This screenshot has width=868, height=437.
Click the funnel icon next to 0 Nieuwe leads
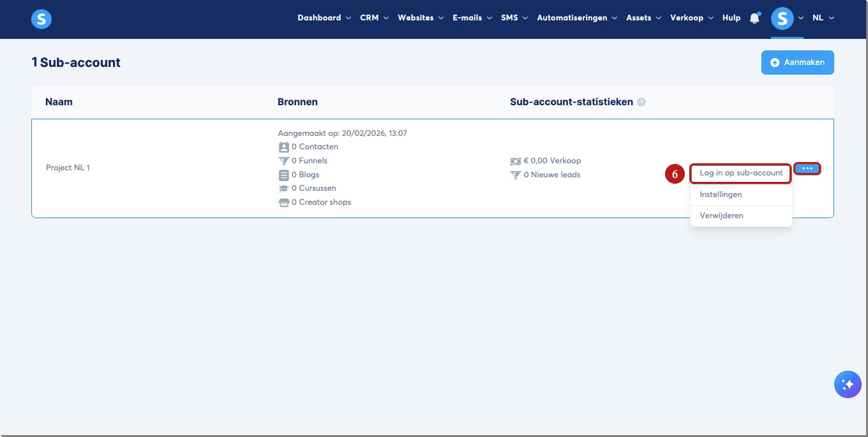(516, 175)
